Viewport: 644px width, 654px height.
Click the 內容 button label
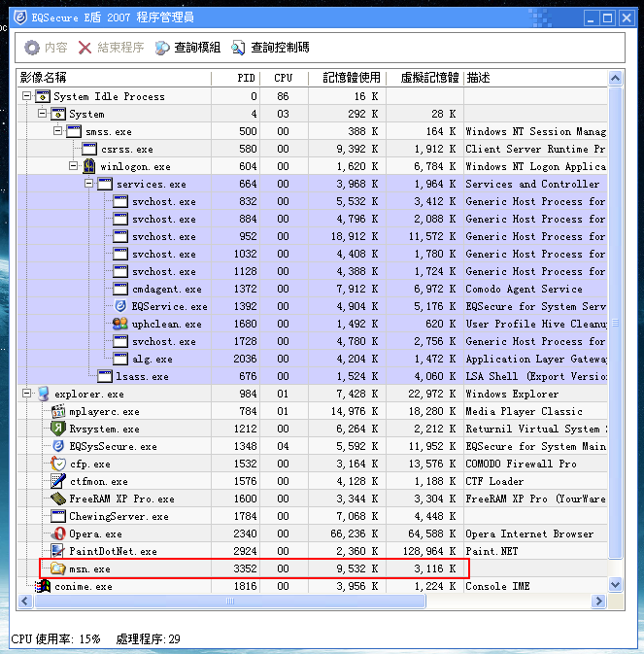(x=56, y=48)
